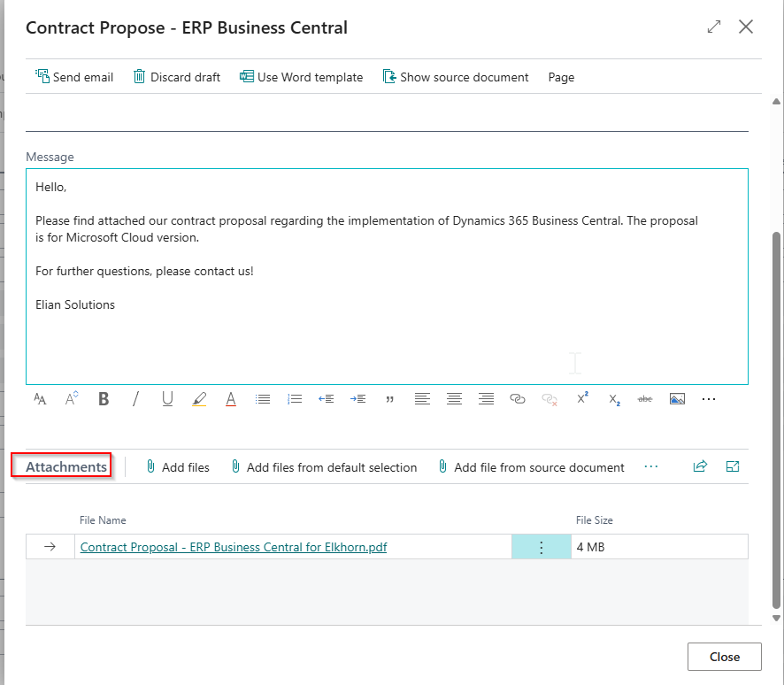Insert a numbered list
784x685 pixels.
[295, 399]
